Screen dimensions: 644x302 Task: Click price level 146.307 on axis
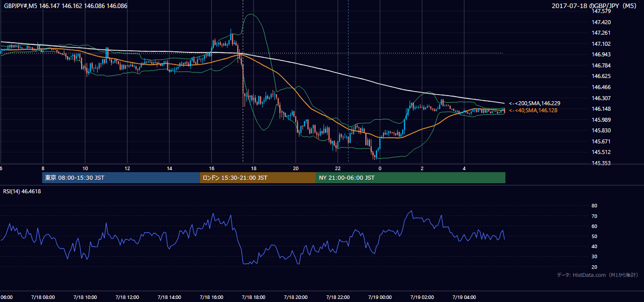[x=602, y=98]
